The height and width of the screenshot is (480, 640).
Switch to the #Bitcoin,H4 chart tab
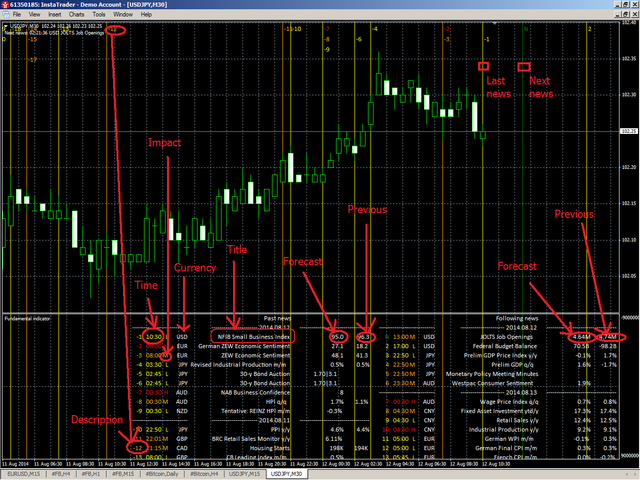[204, 474]
